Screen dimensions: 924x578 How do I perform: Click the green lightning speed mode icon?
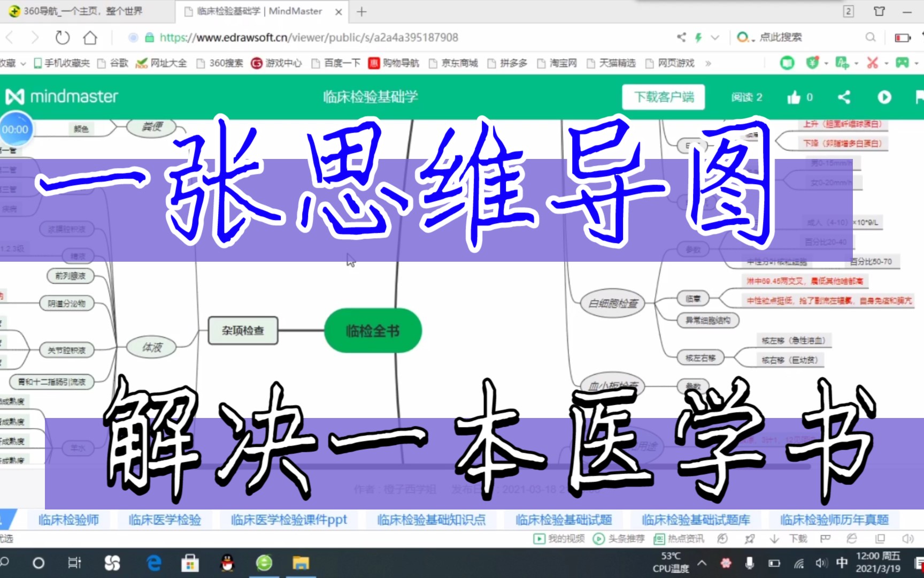pos(698,37)
